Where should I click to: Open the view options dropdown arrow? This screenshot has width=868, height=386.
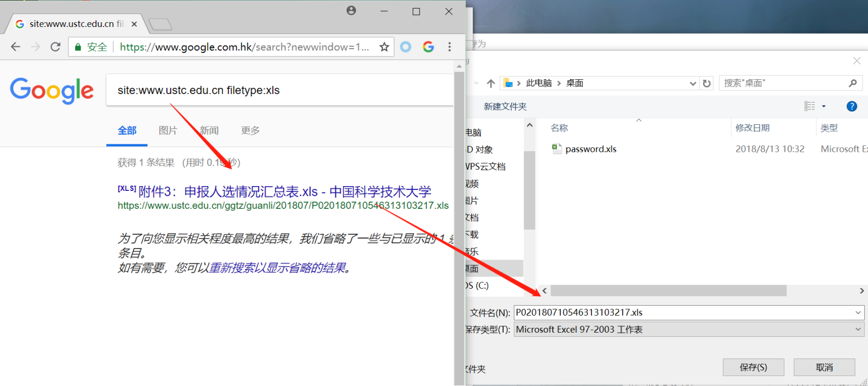tap(824, 106)
